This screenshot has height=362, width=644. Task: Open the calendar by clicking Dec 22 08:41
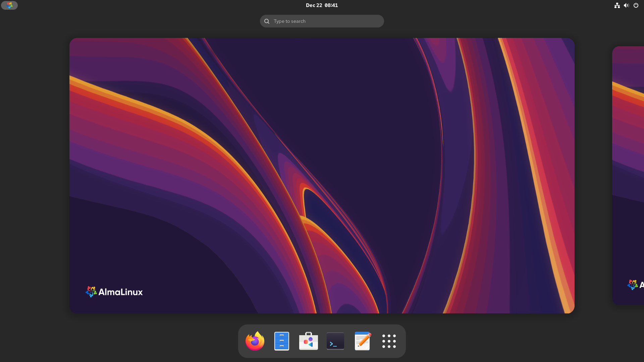coord(321,5)
